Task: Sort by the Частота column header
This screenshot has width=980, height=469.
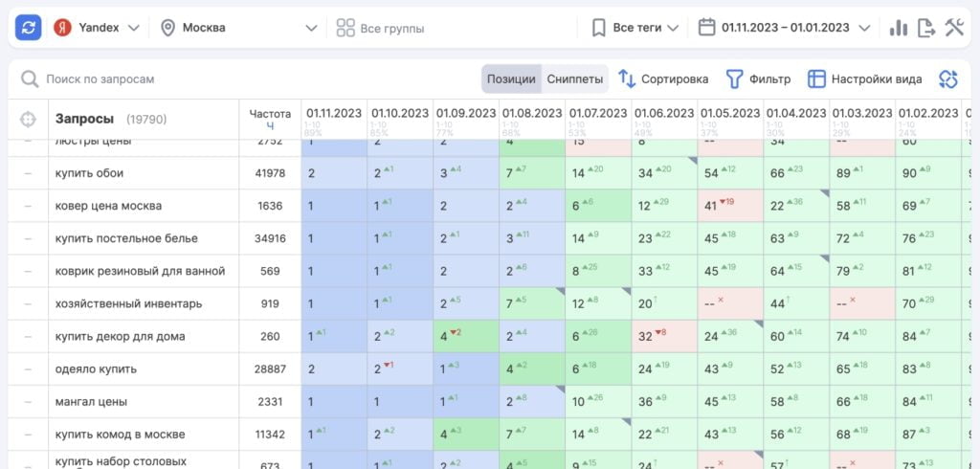Action: 269,119
